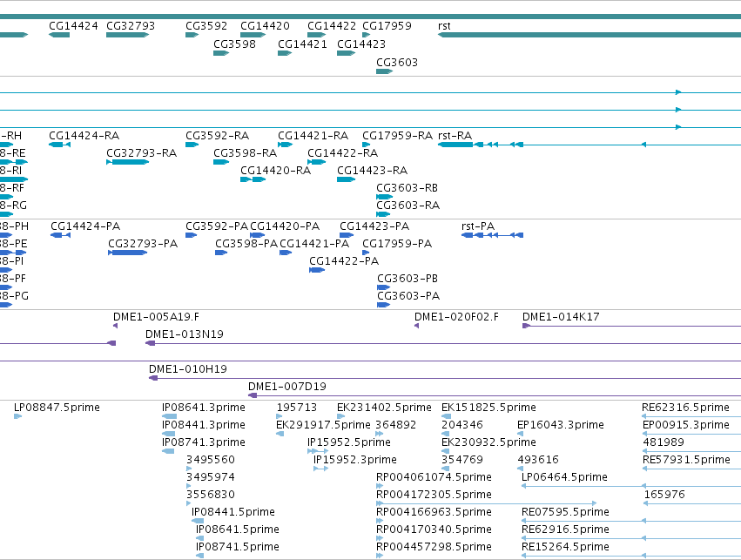
Task: Click the LP08847.5prime EST
Action: 18,416
